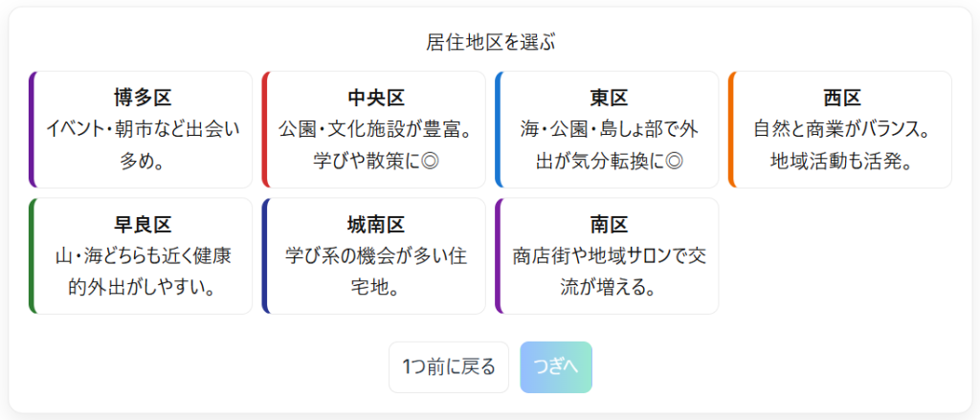Click green color stripe on 早良区 card
Image resolution: width=980 pixels, height=420 pixels.
33,256
